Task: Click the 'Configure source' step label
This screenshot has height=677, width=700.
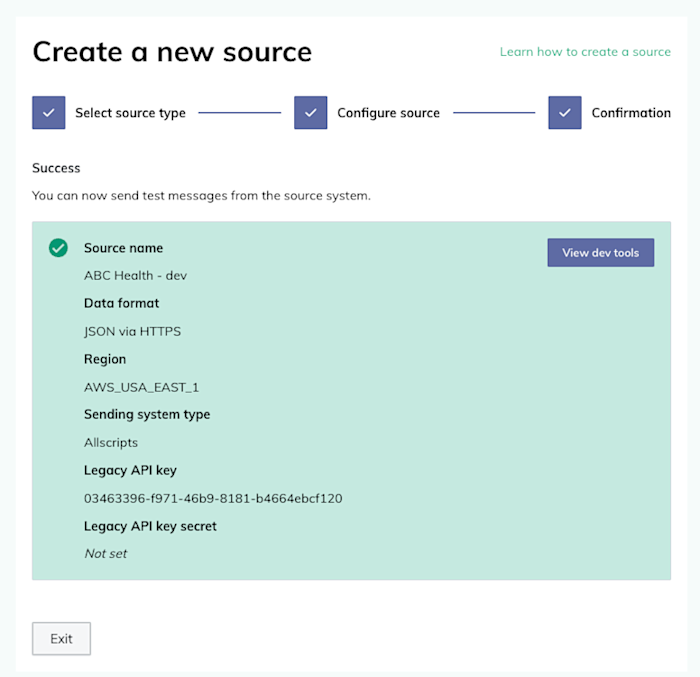Action: 388,113
